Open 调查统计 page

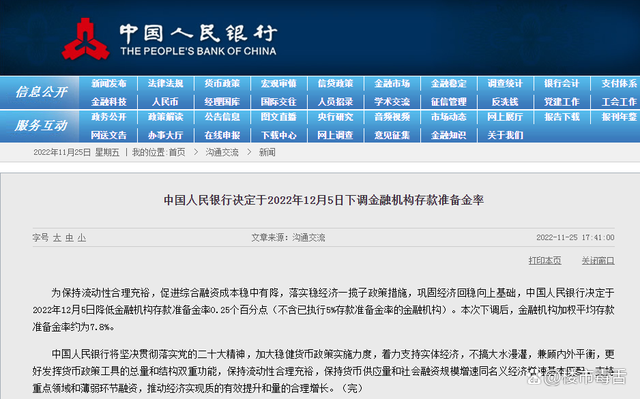tap(505, 84)
